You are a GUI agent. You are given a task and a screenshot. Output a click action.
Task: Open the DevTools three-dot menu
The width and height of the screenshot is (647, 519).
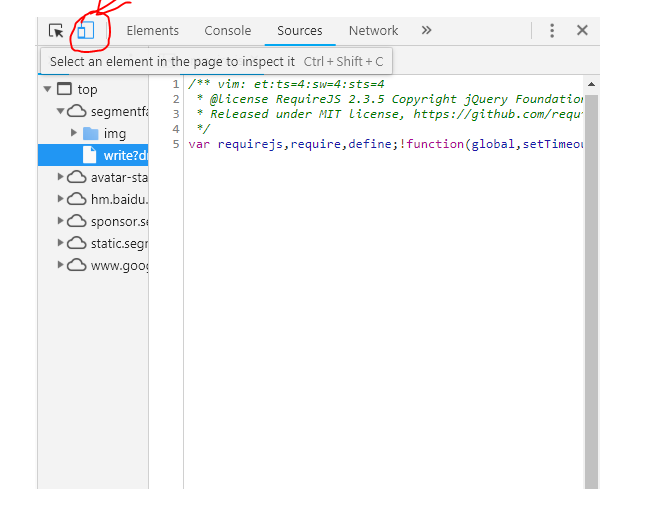552,31
